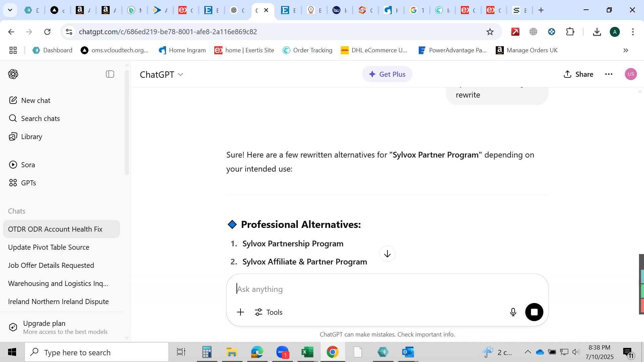
Task: Open oms.vcloudtech.org bookmark
Action: click(114, 50)
